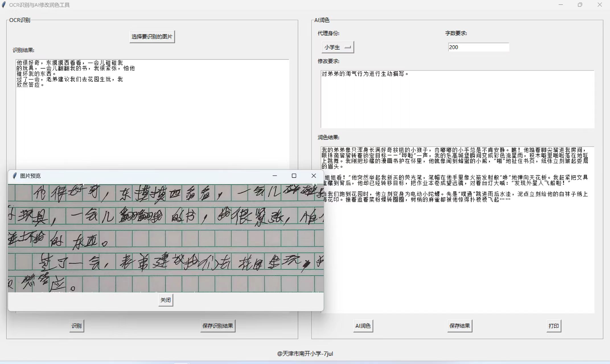Close the 图片预览 window with X
Viewport: 610px width, 364px height.
314,176
